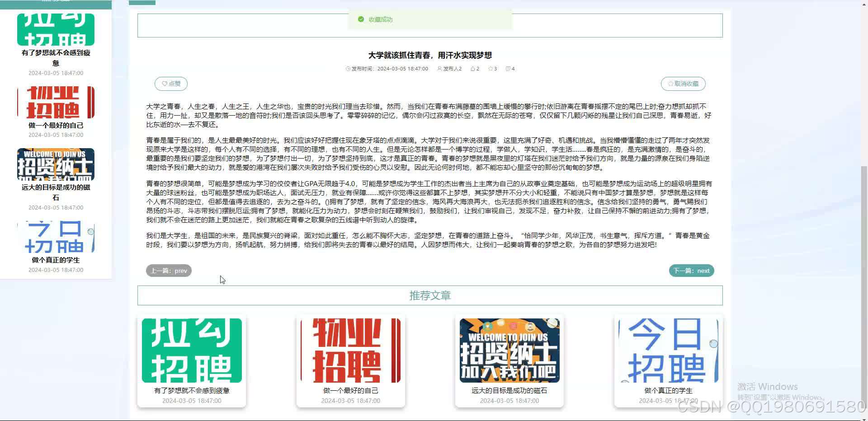Toggle the 点赞 like button
The height and width of the screenshot is (421, 868).
(171, 84)
